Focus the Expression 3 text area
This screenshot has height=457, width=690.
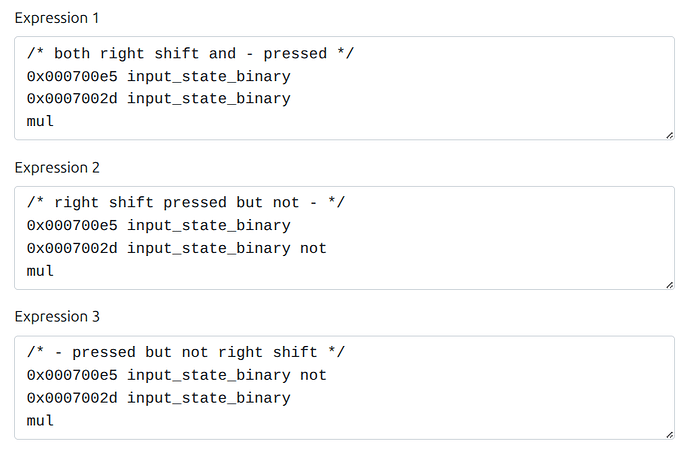click(345, 388)
